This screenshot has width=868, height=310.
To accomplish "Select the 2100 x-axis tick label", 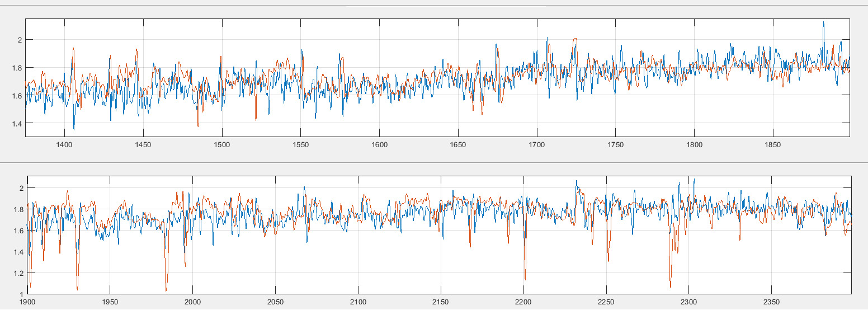I will pyautogui.click(x=358, y=302).
